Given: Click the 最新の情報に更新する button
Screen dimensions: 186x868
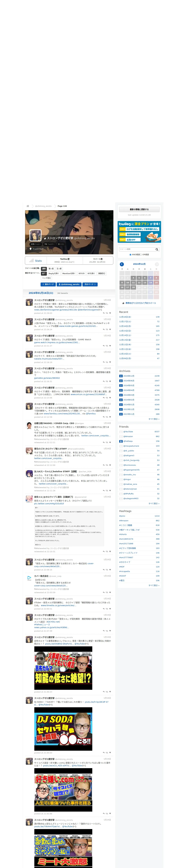Looking at the screenshot, I should click(139, 210).
